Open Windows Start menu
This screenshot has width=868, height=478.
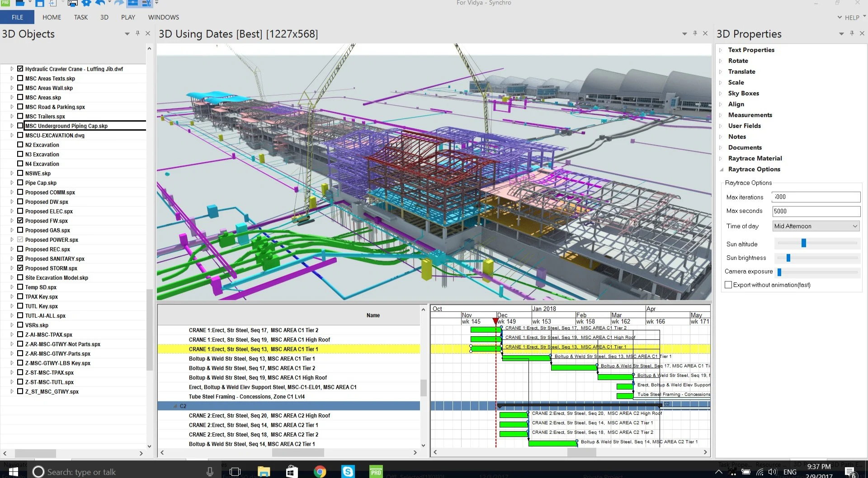coord(13,472)
